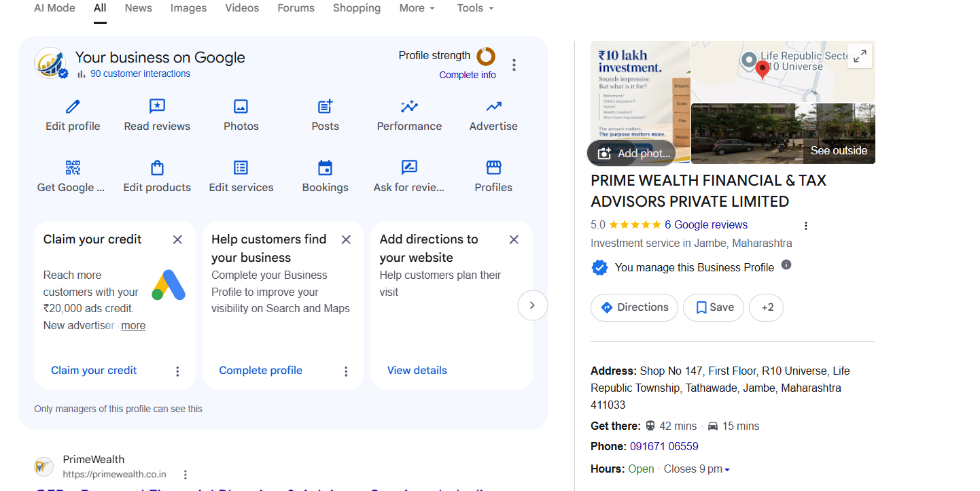
Task: Open Edit products shopping bag icon
Action: pyautogui.click(x=157, y=168)
